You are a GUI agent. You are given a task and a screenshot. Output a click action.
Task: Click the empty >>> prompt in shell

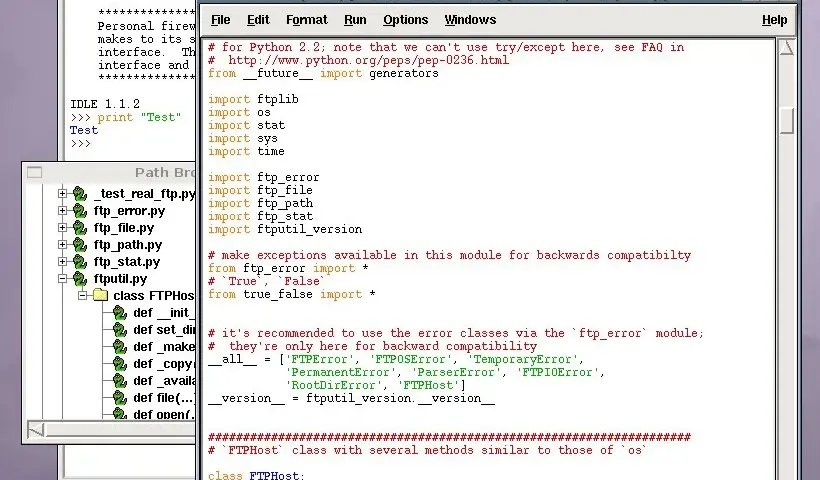(x=80, y=143)
